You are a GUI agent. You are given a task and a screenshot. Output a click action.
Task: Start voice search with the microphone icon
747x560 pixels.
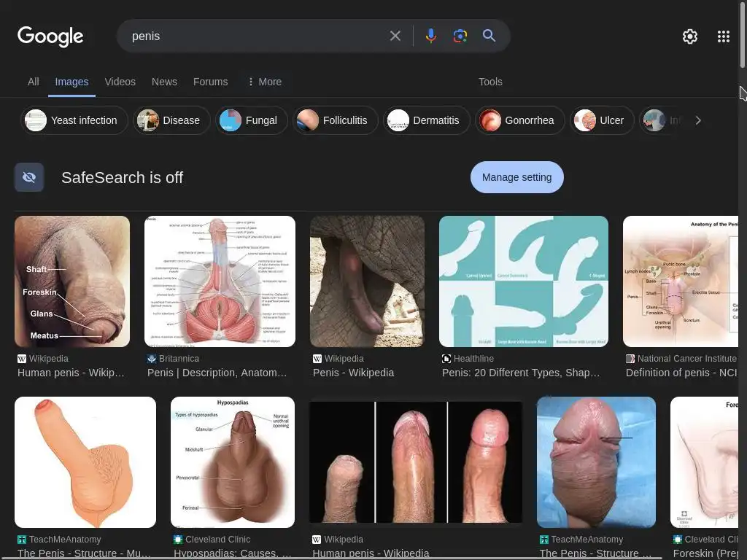(430, 36)
